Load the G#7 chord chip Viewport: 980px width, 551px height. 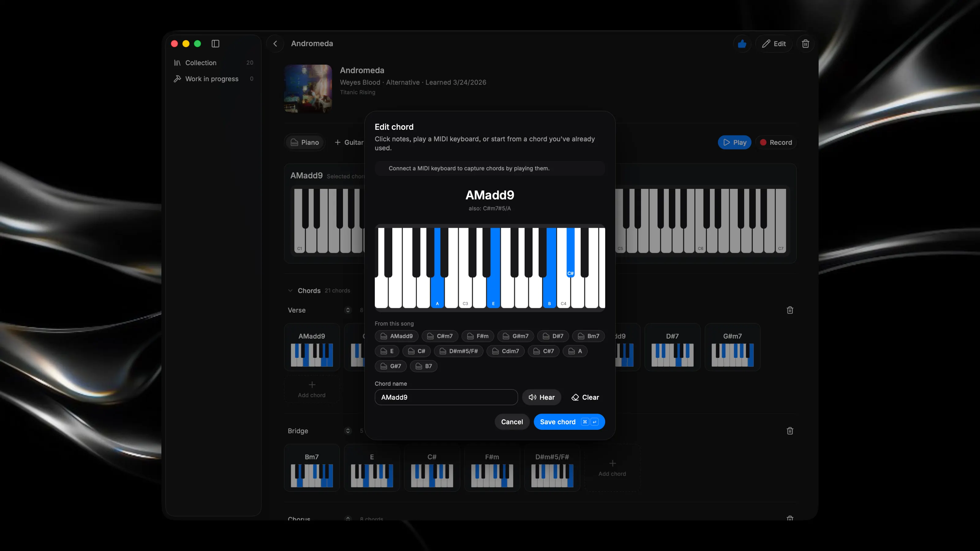coord(391,366)
